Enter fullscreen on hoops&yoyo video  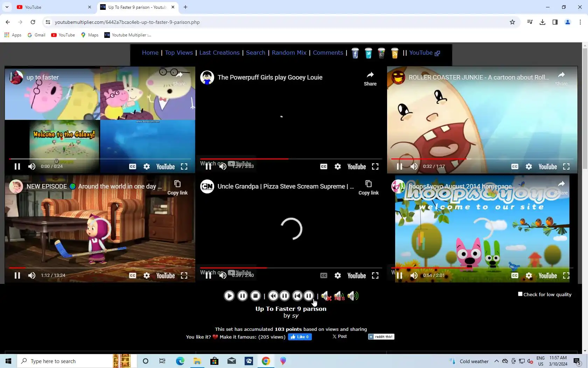click(566, 275)
